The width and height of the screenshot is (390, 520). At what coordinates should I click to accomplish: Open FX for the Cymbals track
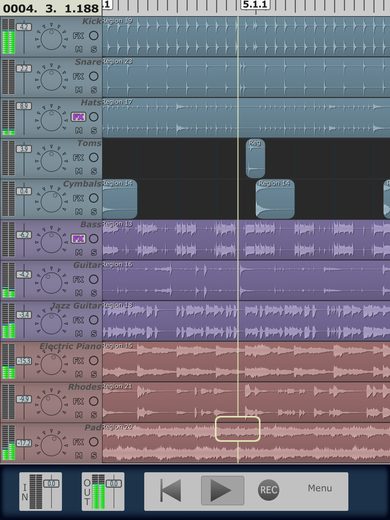[78, 198]
